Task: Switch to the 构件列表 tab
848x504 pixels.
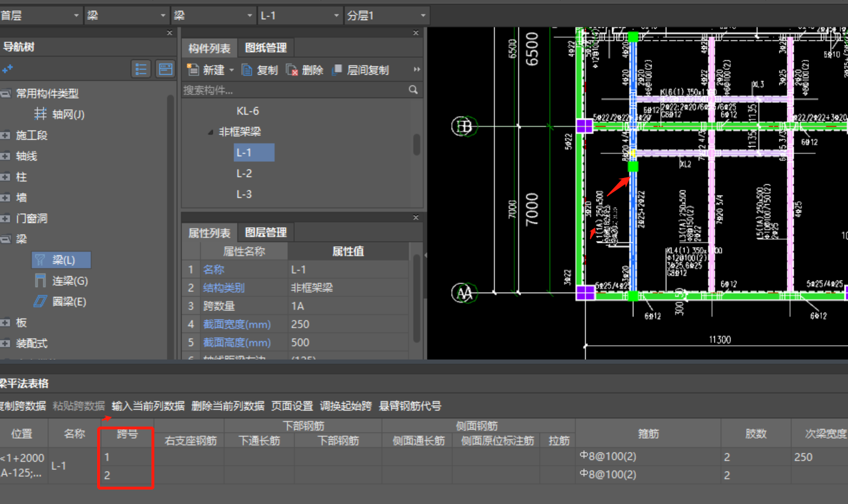Action: (x=209, y=48)
